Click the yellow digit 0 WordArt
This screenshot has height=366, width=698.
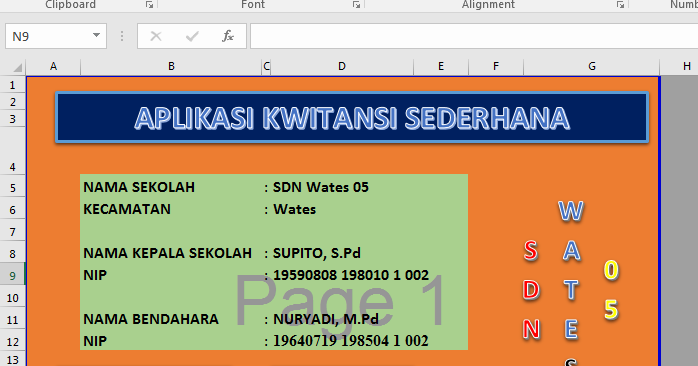[612, 270]
